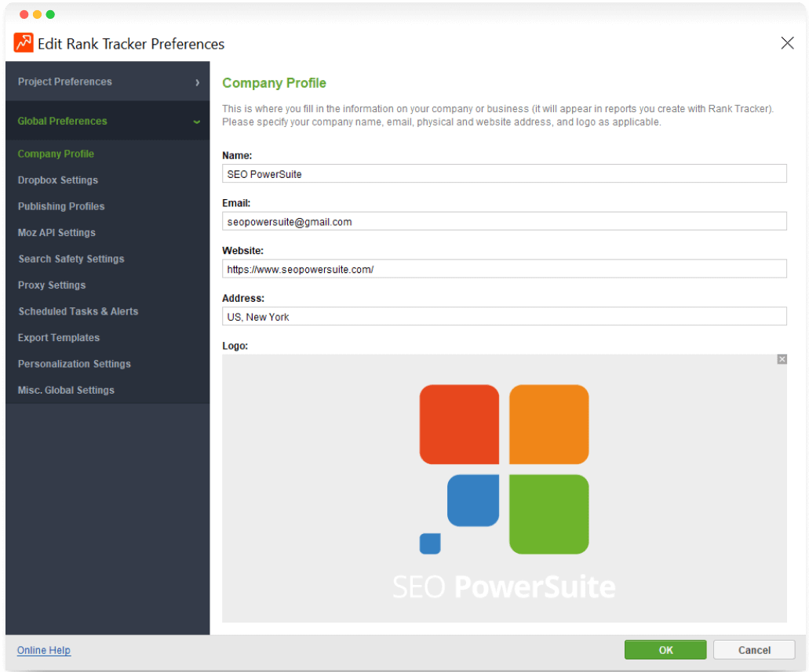
Task: Click the Email input field
Action: tap(504, 221)
